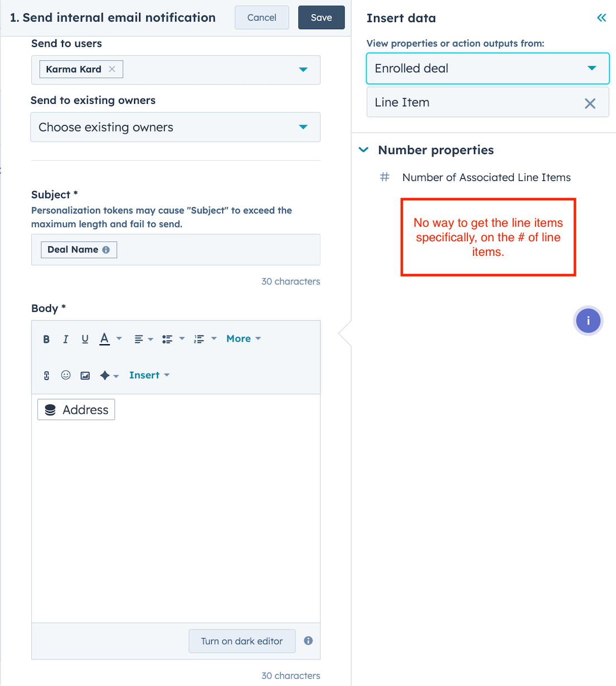This screenshot has height=686, width=616.
Task: Collapse the Insert data panel
Action: 601,17
